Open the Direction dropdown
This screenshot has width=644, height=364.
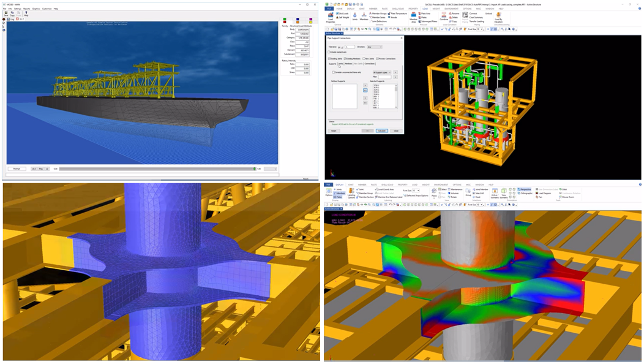point(374,47)
